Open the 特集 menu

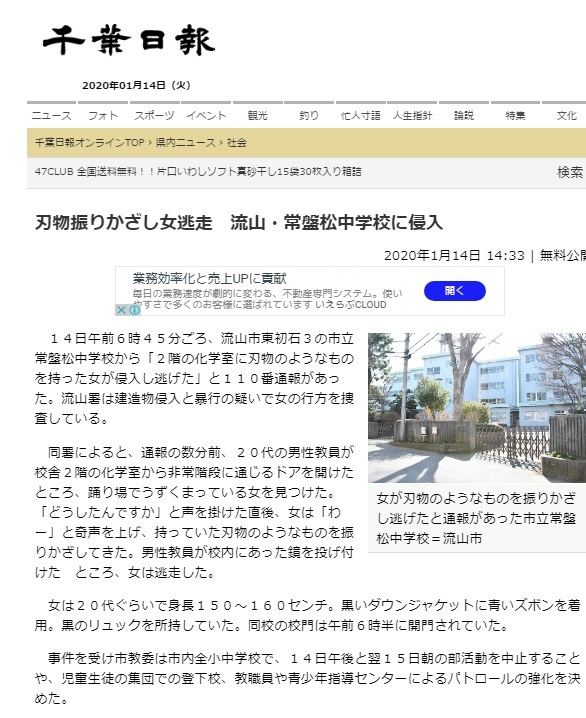coord(515,115)
